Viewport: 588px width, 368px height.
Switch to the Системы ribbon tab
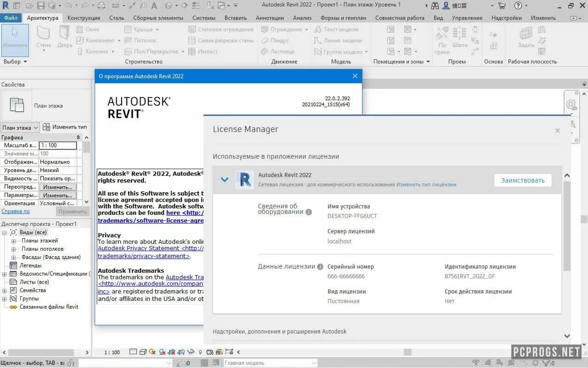[204, 18]
